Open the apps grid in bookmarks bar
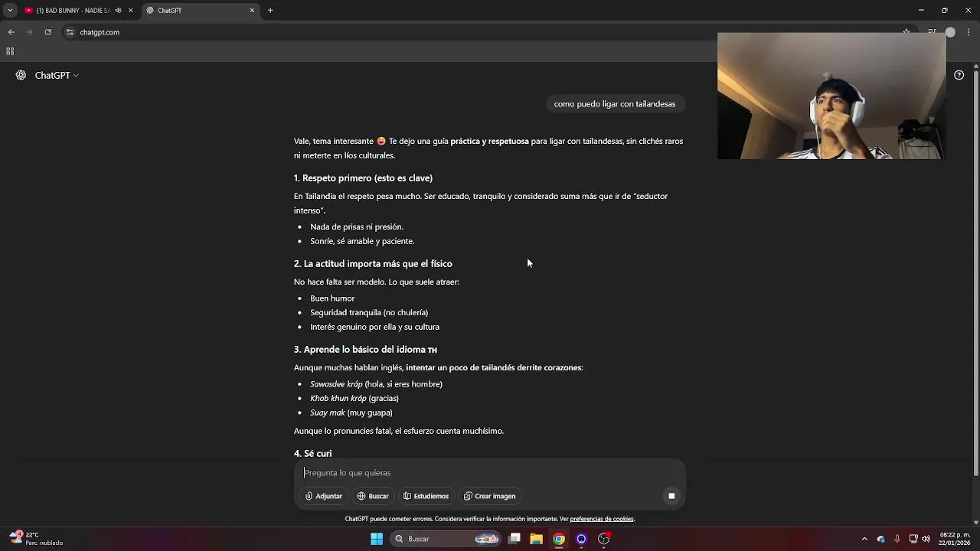Image resolution: width=980 pixels, height=551 pixels. 10,51
